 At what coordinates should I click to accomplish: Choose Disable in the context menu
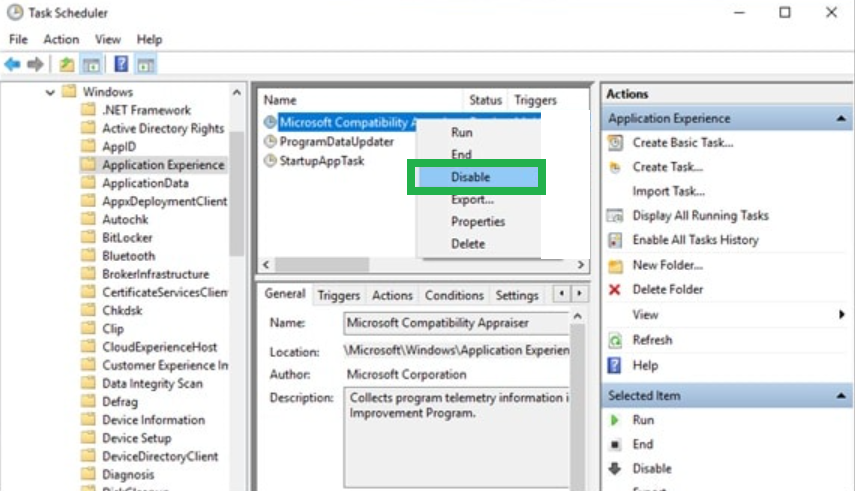(478, 177)
